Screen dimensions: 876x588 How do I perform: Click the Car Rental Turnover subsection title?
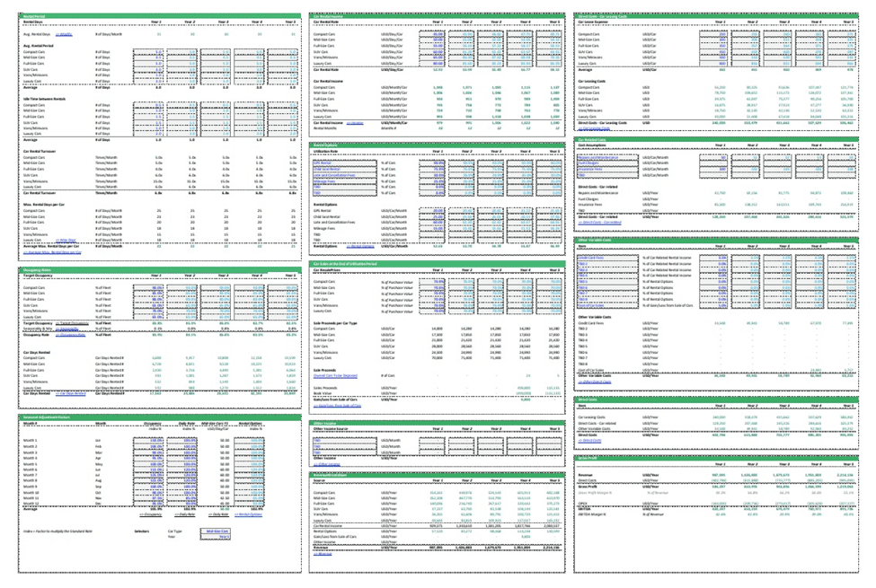[40, 152]
